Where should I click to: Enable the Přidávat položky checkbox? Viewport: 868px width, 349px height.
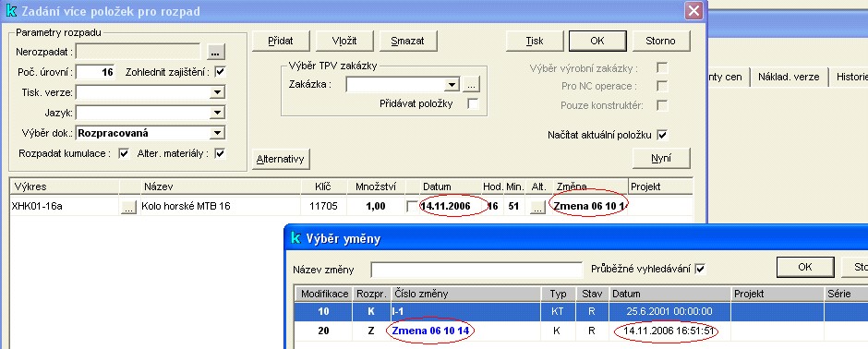[473, 103]
